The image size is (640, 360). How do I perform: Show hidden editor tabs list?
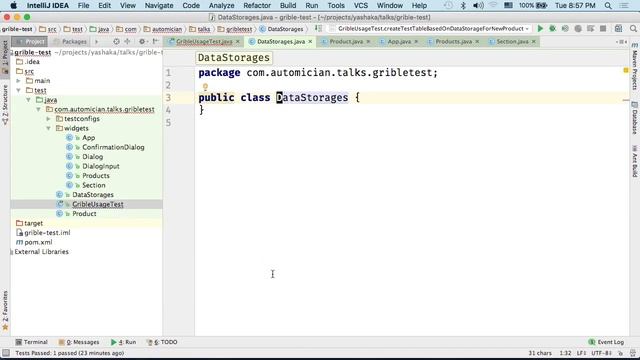click(x=621, y=42)
